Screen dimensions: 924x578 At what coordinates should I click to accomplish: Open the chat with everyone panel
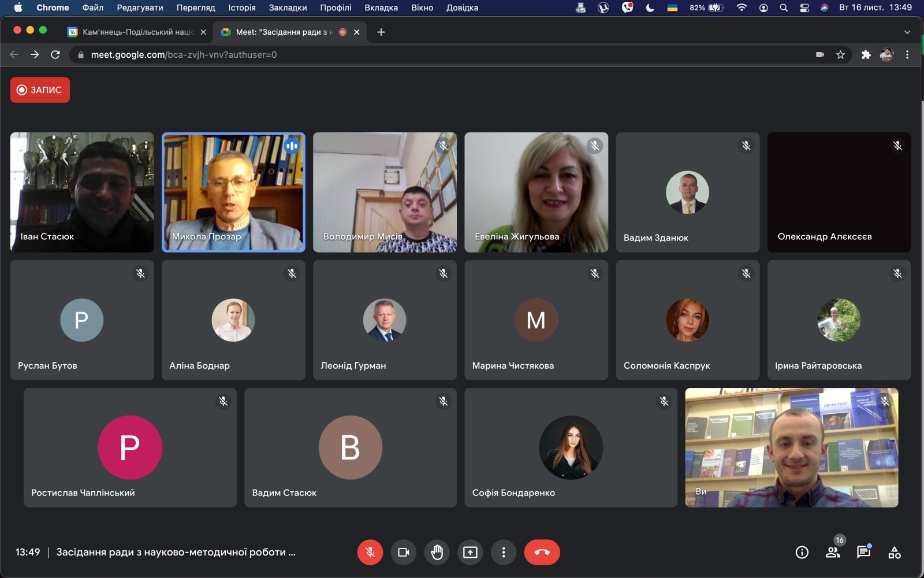tap(863, 553)
